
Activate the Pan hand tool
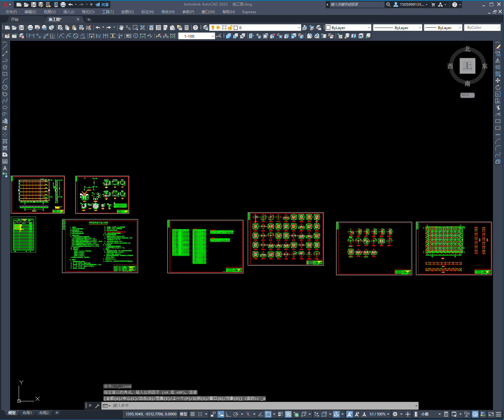tap(121, 28)
